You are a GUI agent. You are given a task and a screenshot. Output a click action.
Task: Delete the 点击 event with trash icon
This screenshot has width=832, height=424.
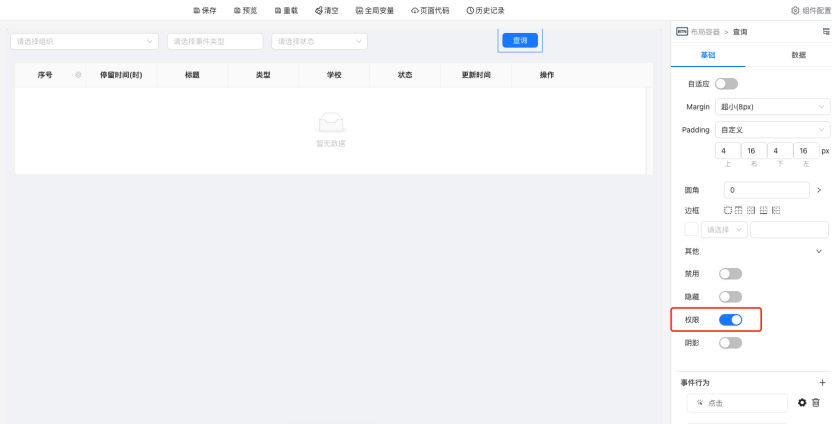tap(816, 403)
